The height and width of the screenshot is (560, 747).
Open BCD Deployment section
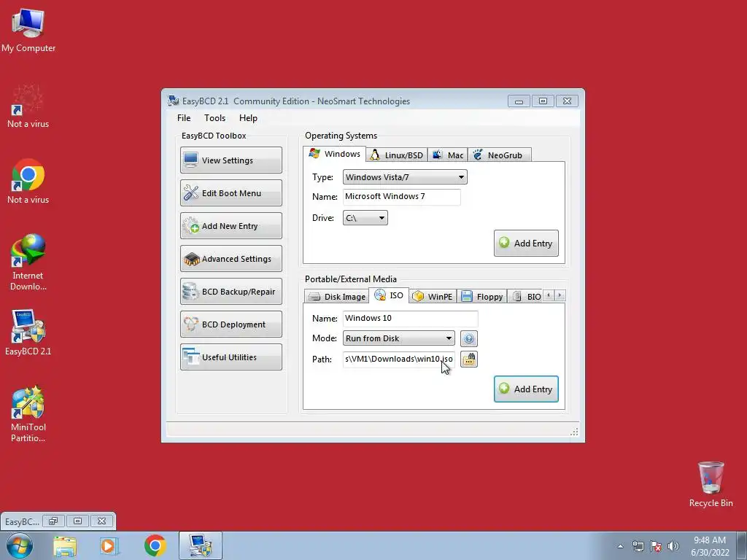[231, 324]
